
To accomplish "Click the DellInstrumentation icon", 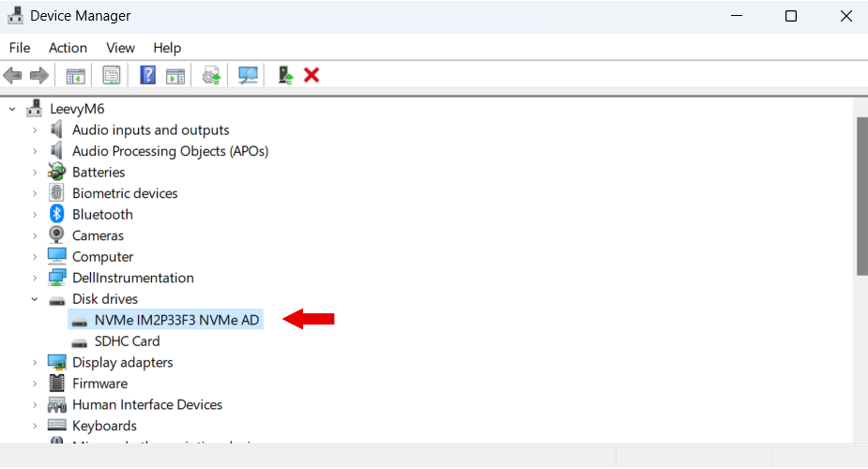I will 56,277.
